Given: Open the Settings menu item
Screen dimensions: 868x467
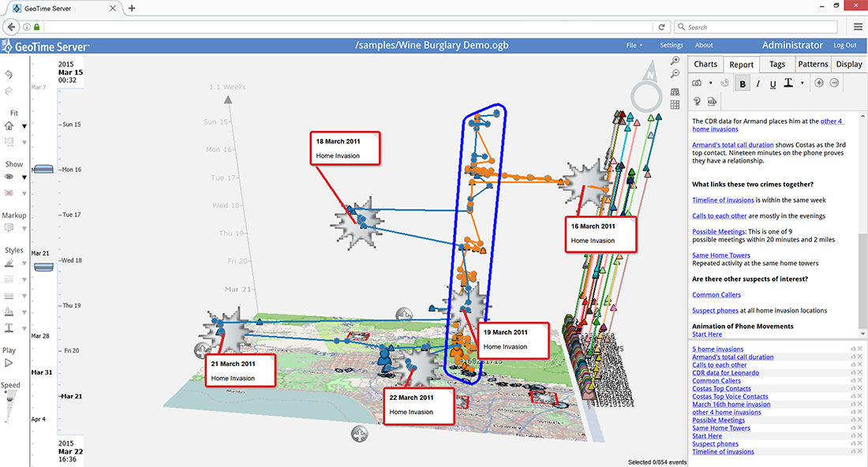Looking at the screenshot, I should pos(672,46).
